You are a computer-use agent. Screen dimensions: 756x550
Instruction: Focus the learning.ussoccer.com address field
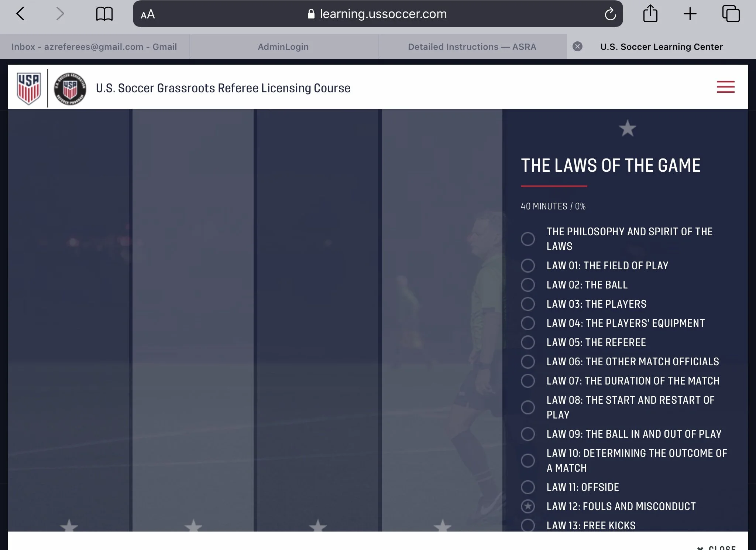pos(378,14)
